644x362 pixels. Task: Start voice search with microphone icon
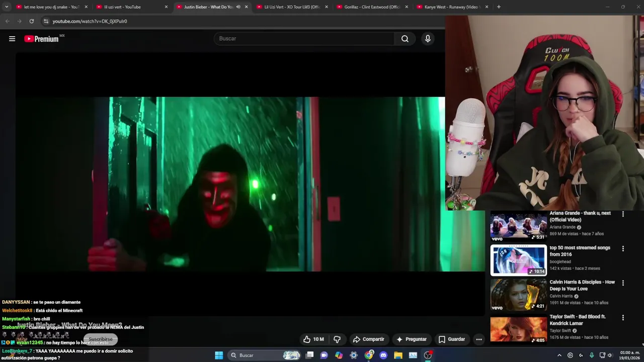(x=428, y=39)
